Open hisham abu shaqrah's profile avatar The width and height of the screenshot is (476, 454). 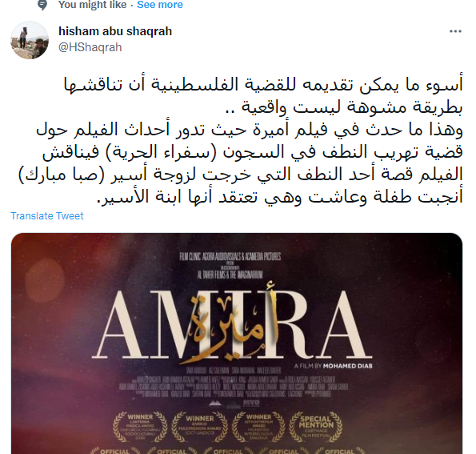tap(30, 40)
